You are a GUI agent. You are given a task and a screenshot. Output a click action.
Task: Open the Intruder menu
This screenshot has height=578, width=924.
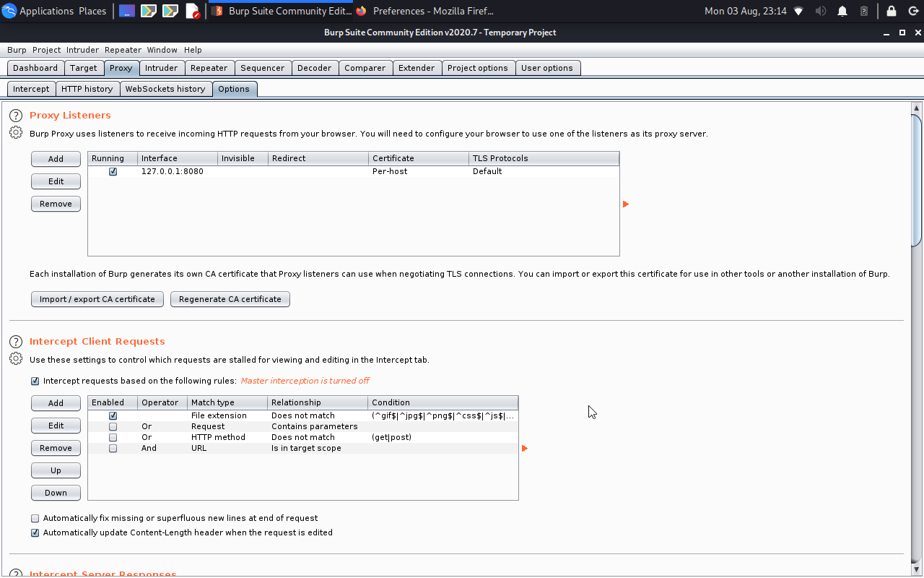click(x=82, y=50)
